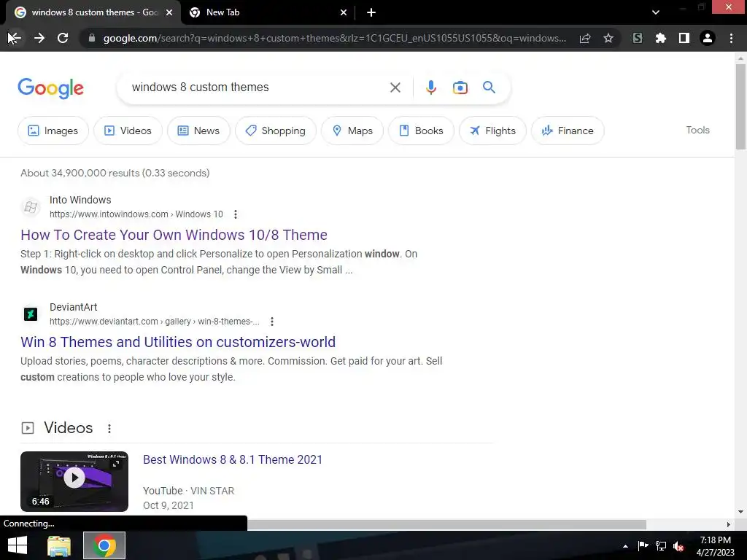Launch File Explorer from the taskbar
Image resolution: width=747 pixels, height=560 pixels.
pyautogui.click(x=58, y=545)
